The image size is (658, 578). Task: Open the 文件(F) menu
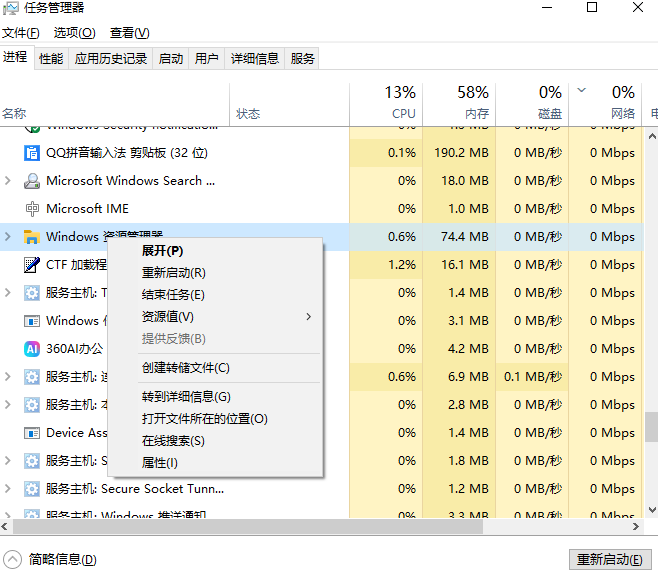[21, 33]
